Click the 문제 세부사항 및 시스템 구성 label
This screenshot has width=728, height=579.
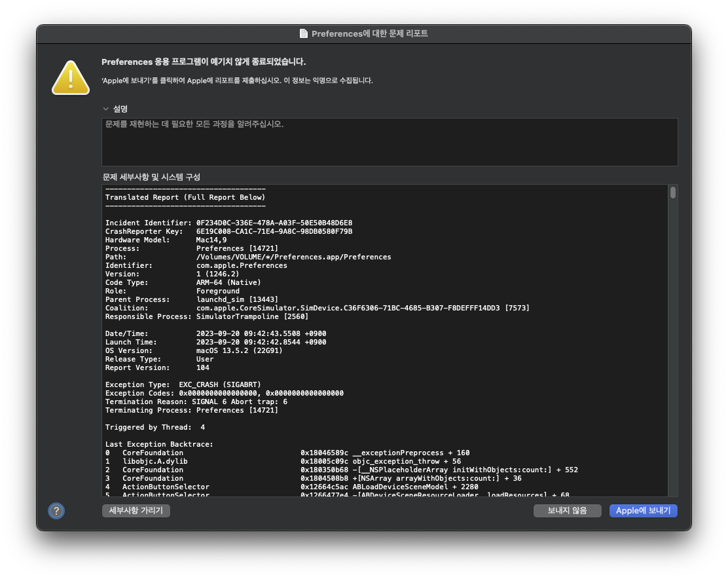(x=151, y=177)
